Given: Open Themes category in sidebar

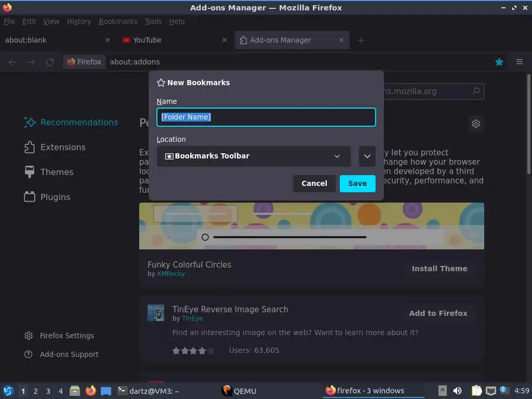Looking at the screenshot, I should coord(49,172).
